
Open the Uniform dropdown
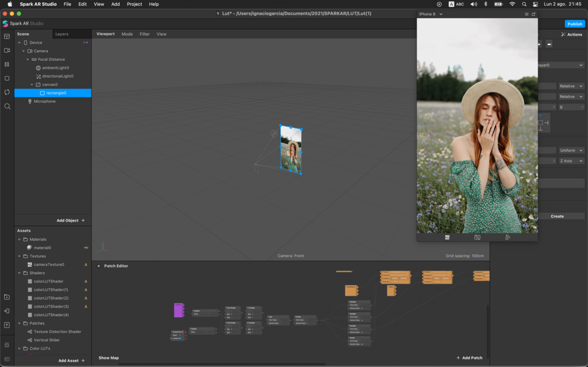(571, 151)
